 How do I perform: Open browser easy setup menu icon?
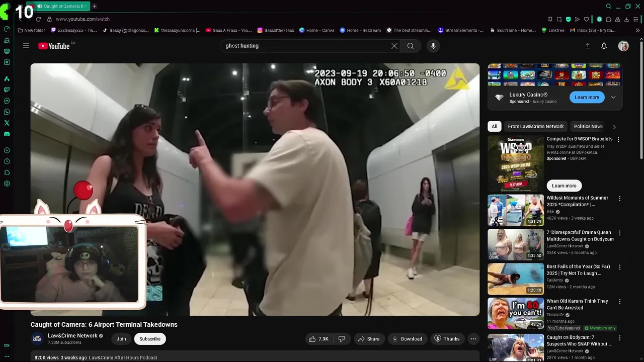635,19
